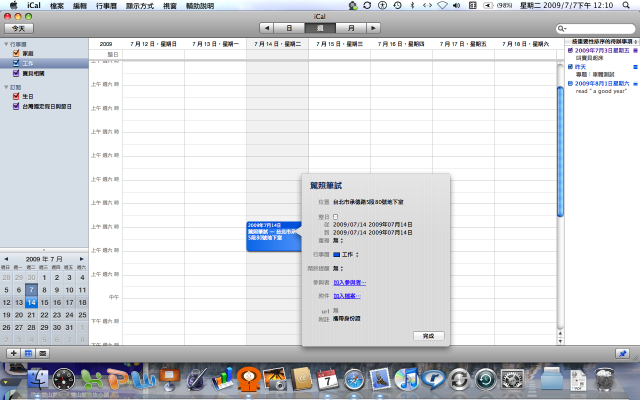Click Time Machine icon in menu bar

397,5
